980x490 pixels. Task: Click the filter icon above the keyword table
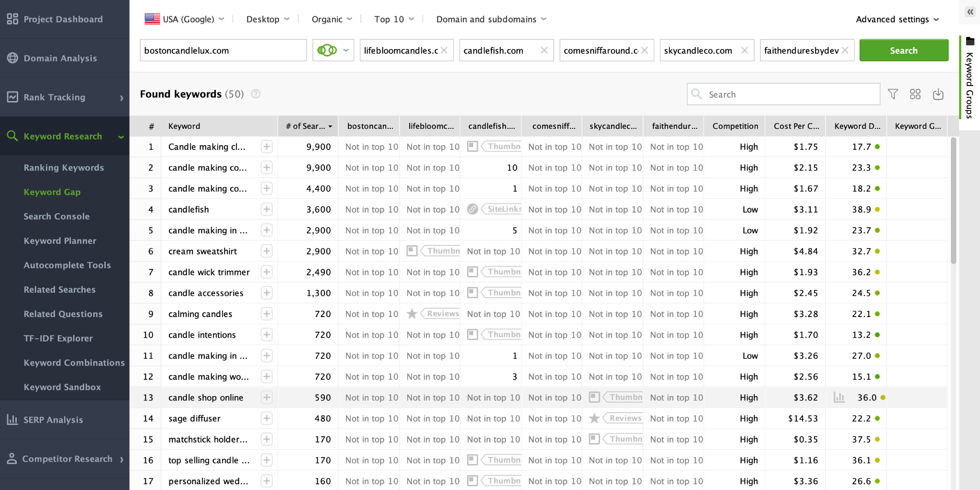click(x=893, y=94)
